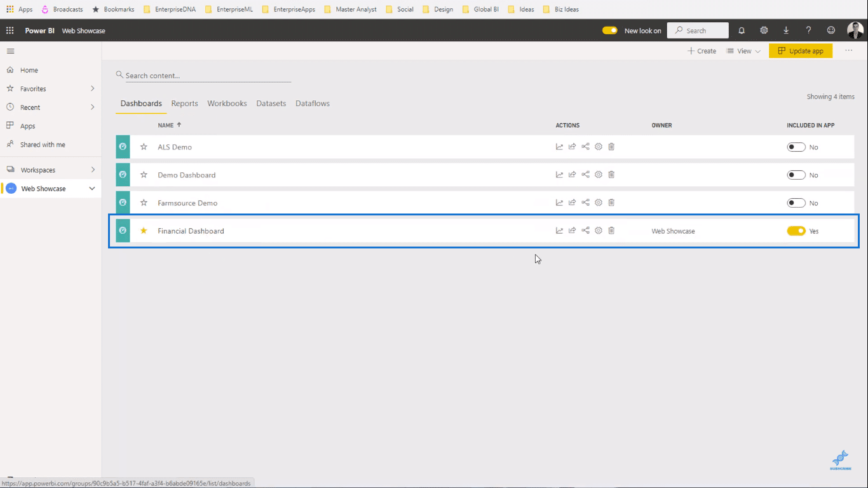Click the Update app button
Image resolution: width=868 pixels, height=488 pixels.
pos(801,51)
